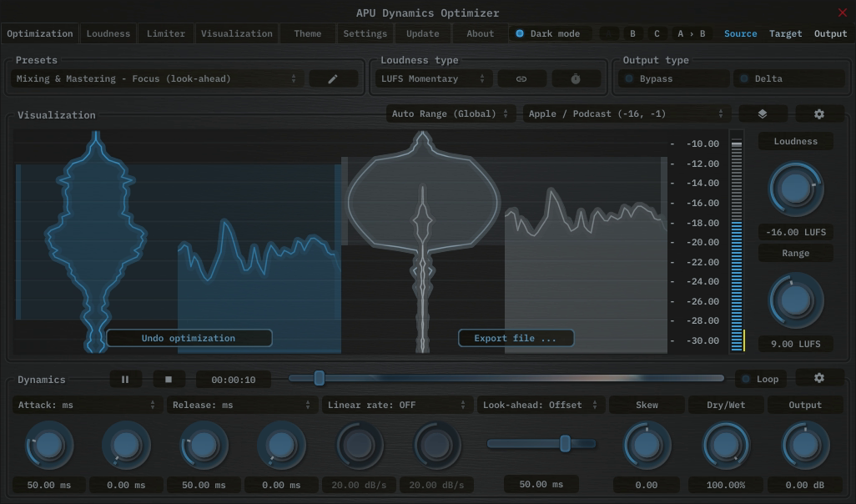This screenshot has height=504, width=856.
Task: Open the Auto Range (Global) dropdown
Action: pyautogui.click(x=451, y=113)
